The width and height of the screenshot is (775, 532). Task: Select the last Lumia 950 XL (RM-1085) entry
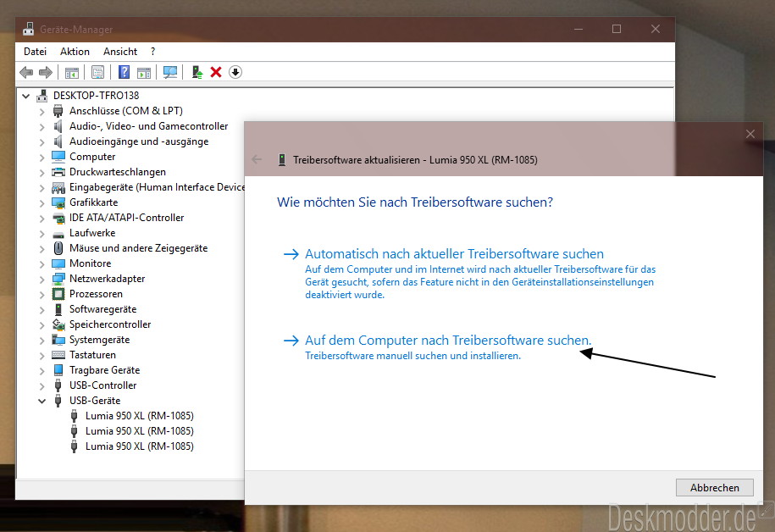[140, 446]
